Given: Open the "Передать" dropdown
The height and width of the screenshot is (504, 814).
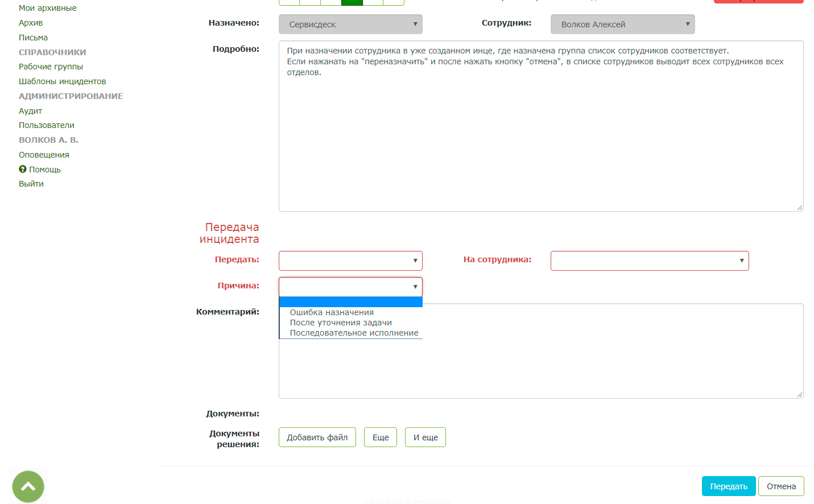Looking at the screenshot, I should (x=350, y=260).
